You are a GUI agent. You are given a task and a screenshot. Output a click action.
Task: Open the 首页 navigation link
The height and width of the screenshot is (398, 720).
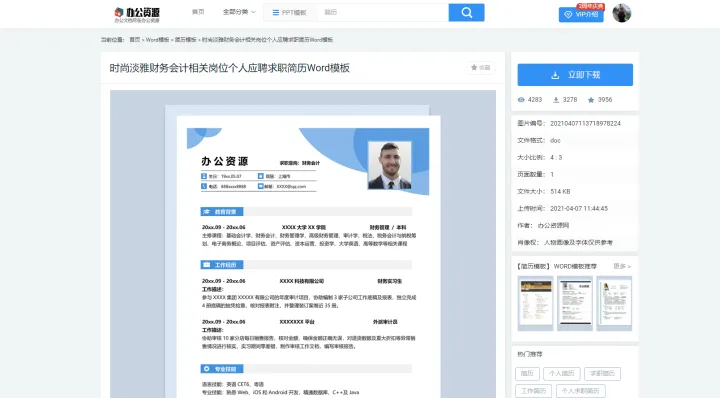(x=198, y=12)
